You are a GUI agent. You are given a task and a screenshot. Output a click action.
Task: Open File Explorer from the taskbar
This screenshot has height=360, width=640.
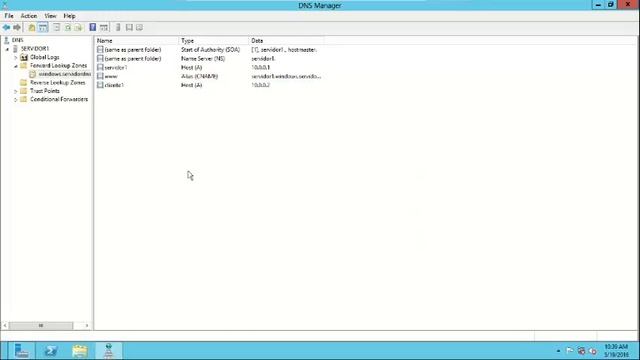point(80,351)
